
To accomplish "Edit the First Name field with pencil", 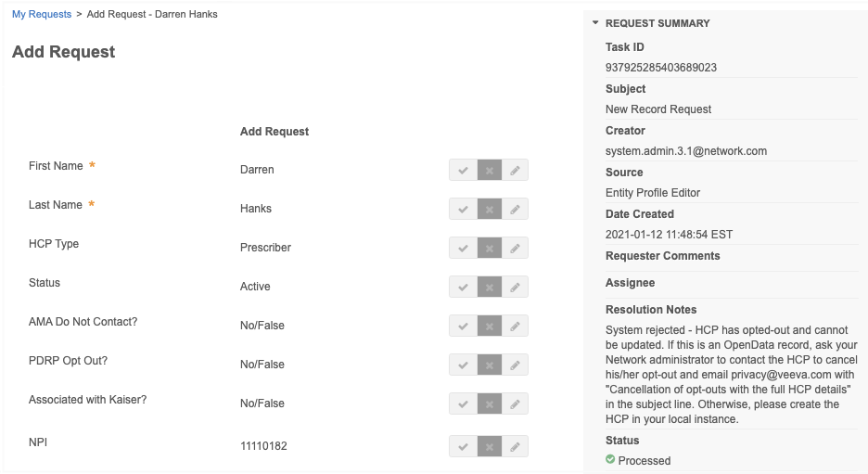I will point(515,171).
